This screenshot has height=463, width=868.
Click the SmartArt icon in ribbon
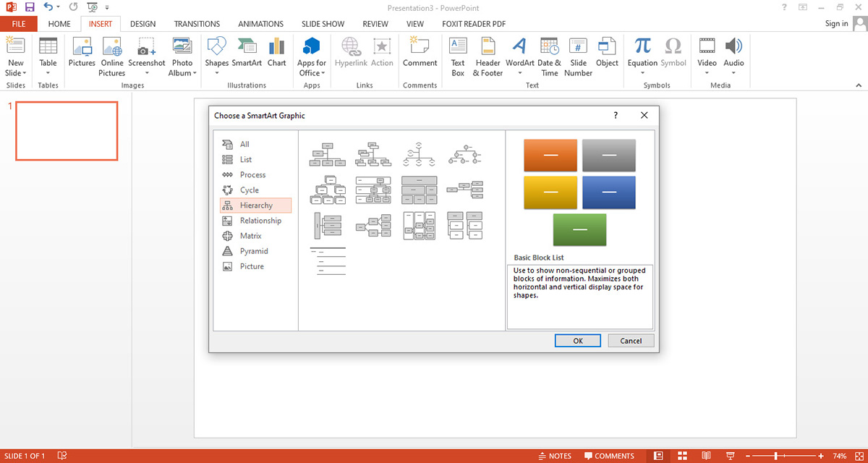[x=247, y=53]
